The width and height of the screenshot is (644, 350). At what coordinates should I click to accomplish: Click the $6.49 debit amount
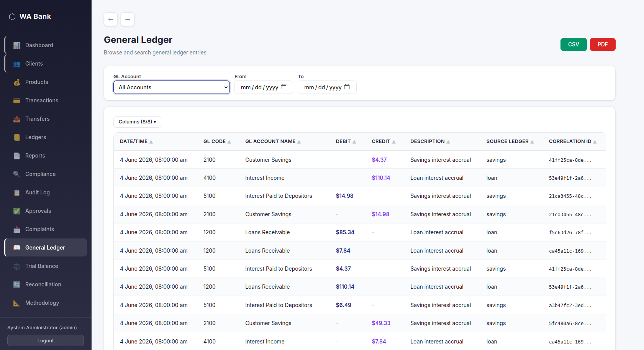coord(344,305)
